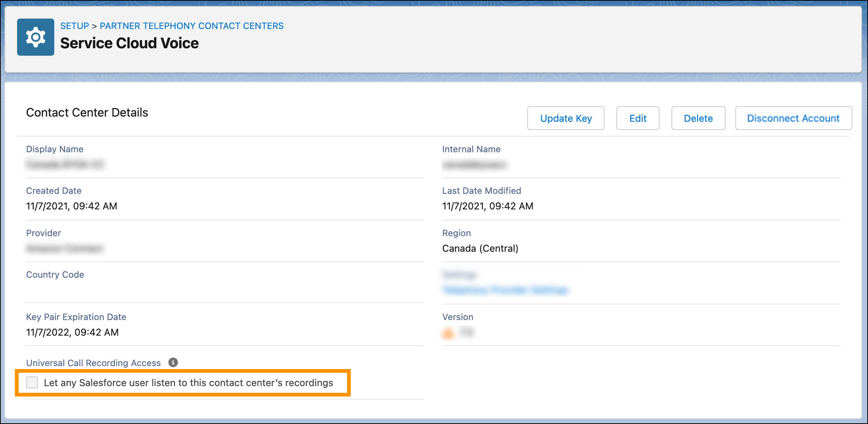Click Disconnect Account
Image resolution: width=868 pixels, height=424 pixels.
pos(793,118)
